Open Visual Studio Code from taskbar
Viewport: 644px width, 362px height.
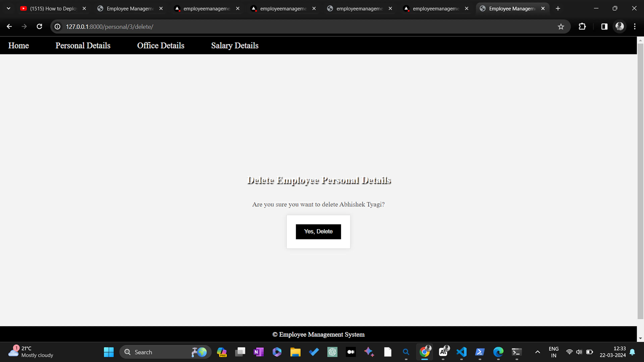462,352
